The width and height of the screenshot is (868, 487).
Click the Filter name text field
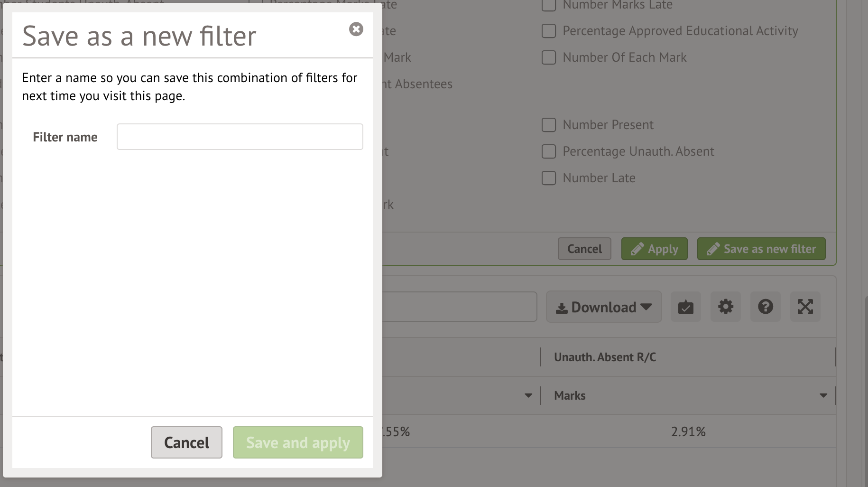pos(240,137)
